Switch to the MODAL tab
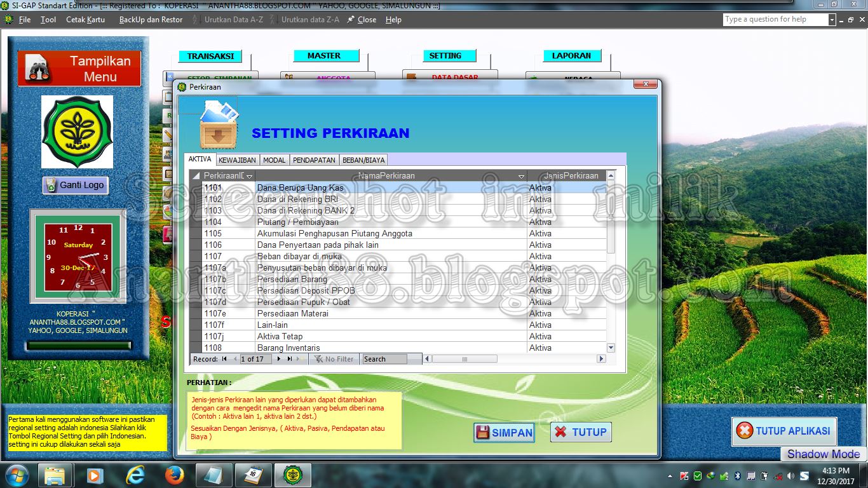Image resolution: width=868 pixels, height=488 pixels. tap(275, 160)
